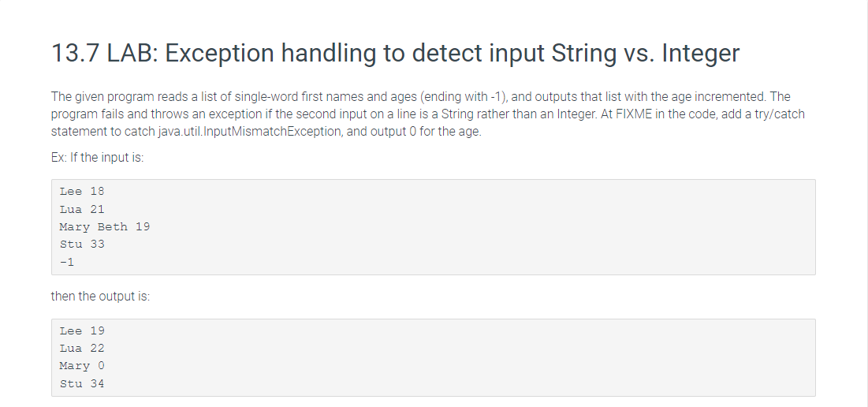Image resolution: width=868 pixels, height=407 pixels.
Task: Click the lab description paragraph
Action: pos(428,114)
